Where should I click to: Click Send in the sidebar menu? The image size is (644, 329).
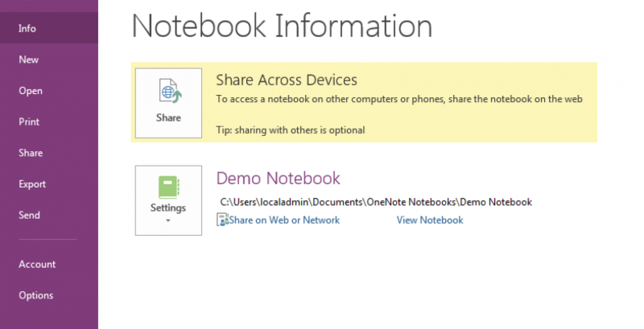pos(29,216)
